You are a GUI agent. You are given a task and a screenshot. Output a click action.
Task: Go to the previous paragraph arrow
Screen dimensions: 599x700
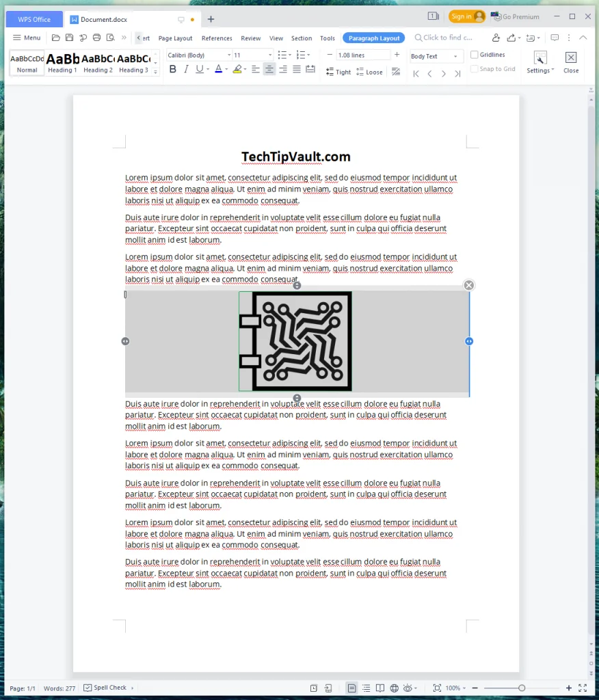tap(429, 74)
